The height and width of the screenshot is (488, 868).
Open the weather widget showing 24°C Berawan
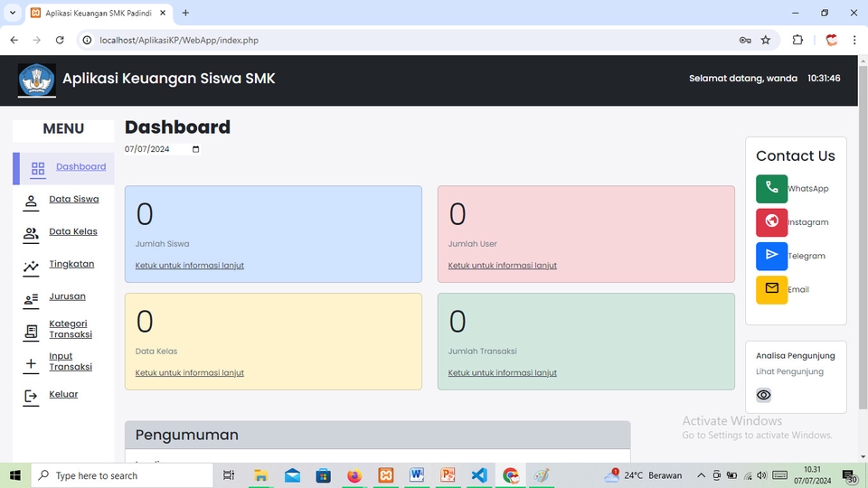tap(643, 475)
